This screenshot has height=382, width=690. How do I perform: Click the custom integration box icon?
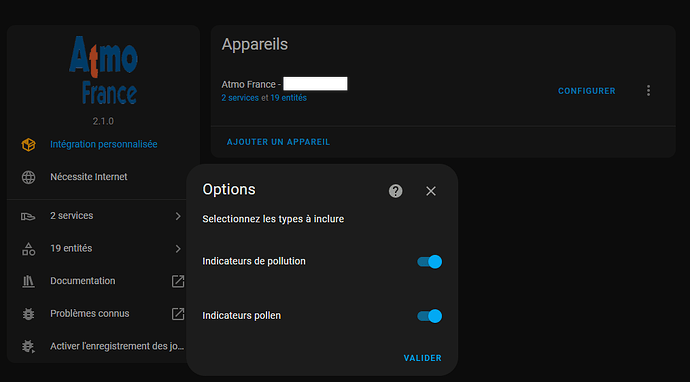29,144
